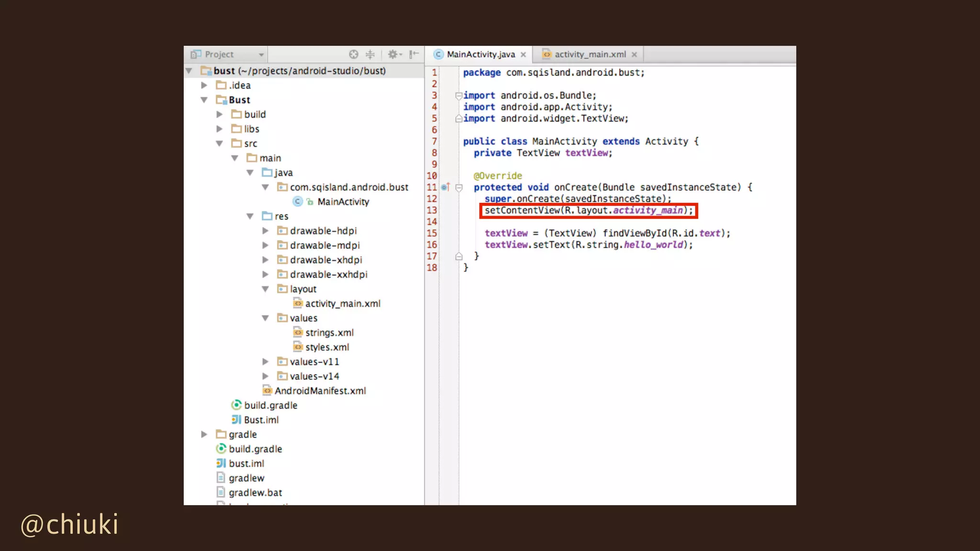Open AndroidManifest.xml from the project tree
The image size is (980, 551).
pyautogui.click(x=320, y=391)
